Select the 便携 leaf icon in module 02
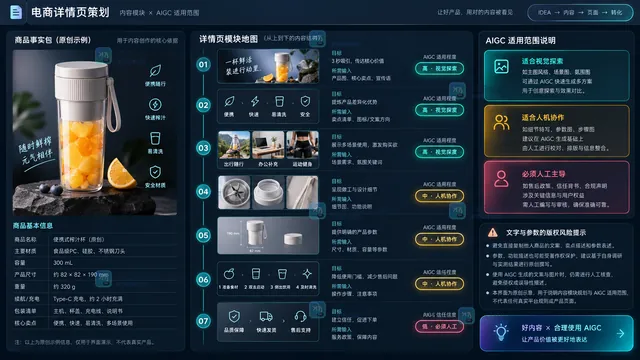This screenshot has width=640, height=360. pos(229,101)
